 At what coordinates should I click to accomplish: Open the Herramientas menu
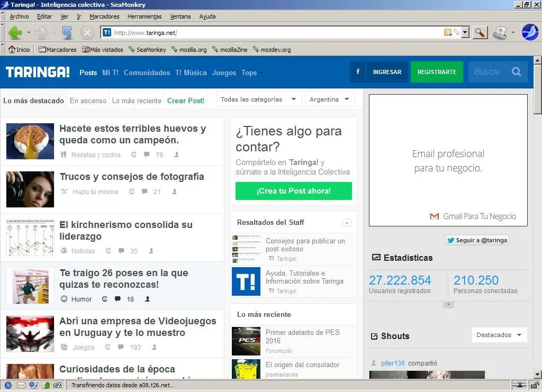[x=144, y=16]
